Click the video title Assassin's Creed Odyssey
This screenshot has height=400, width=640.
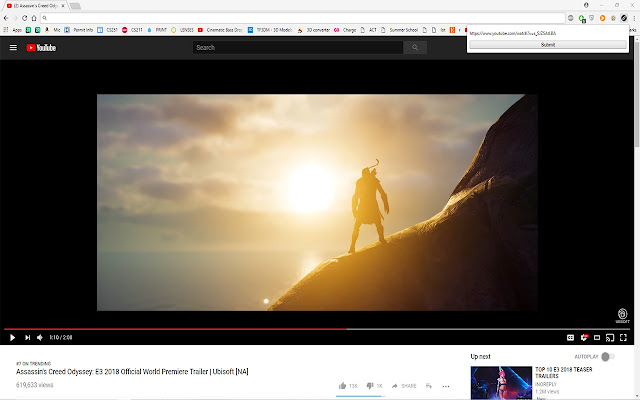click(x=132, y=371)
